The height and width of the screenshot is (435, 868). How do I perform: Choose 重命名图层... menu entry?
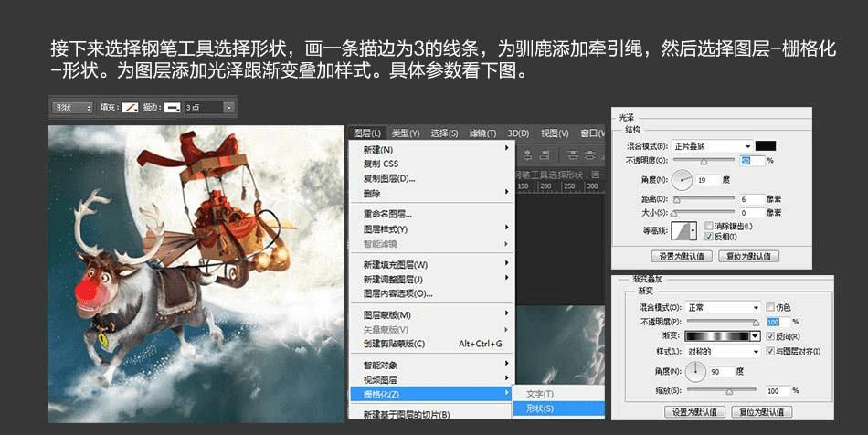point(432,214)
